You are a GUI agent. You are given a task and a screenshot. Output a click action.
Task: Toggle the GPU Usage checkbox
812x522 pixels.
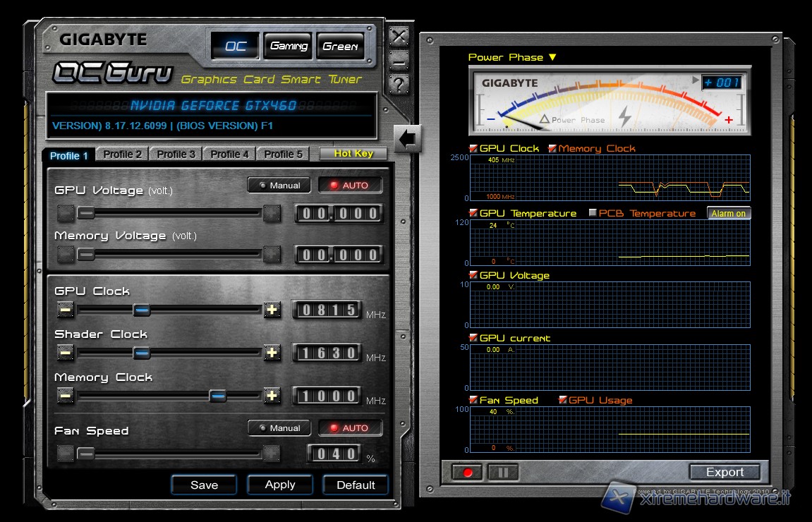coord(563,400)
